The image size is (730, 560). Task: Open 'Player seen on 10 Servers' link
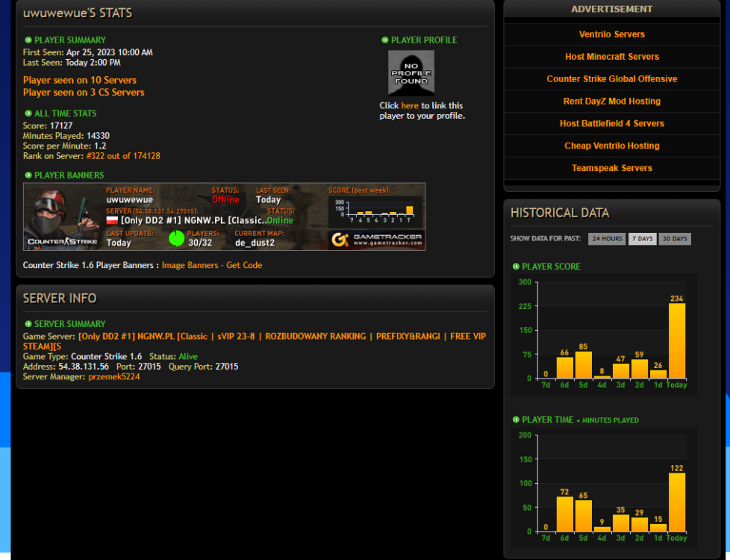click(80, 80)
